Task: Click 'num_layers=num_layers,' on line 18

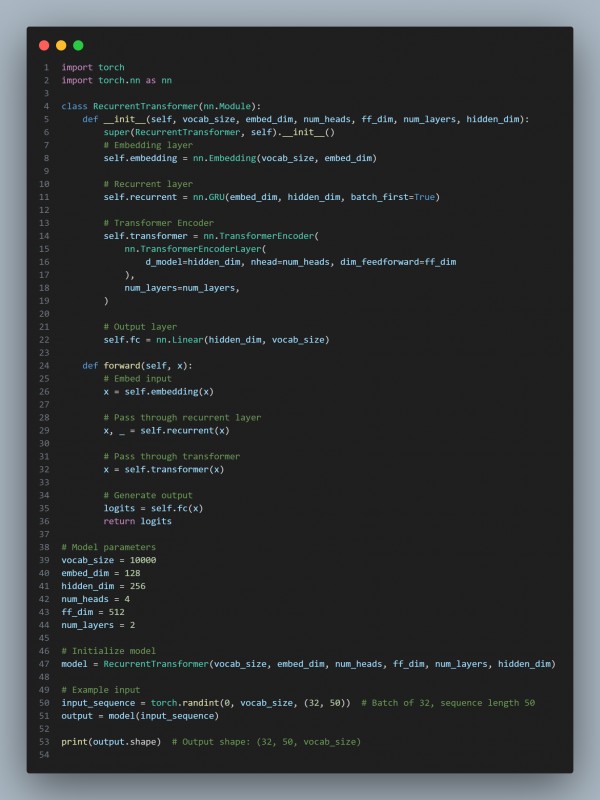Action: (182, 288)
